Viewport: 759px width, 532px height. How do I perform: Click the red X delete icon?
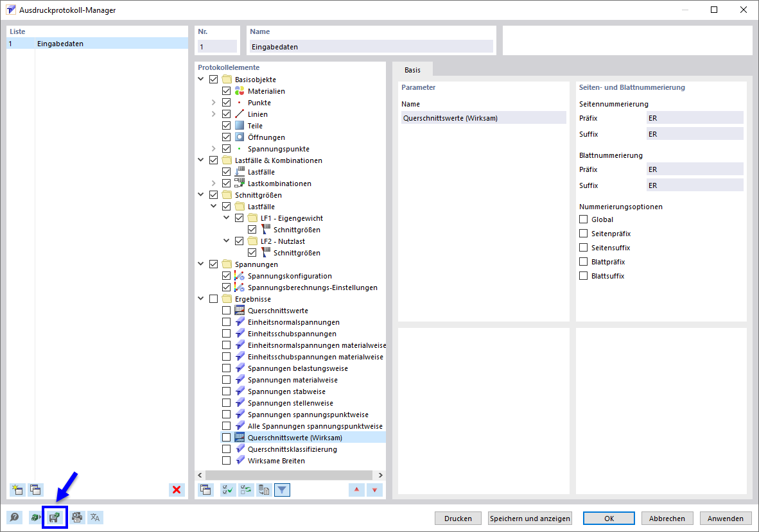click(x=177, y=490)
